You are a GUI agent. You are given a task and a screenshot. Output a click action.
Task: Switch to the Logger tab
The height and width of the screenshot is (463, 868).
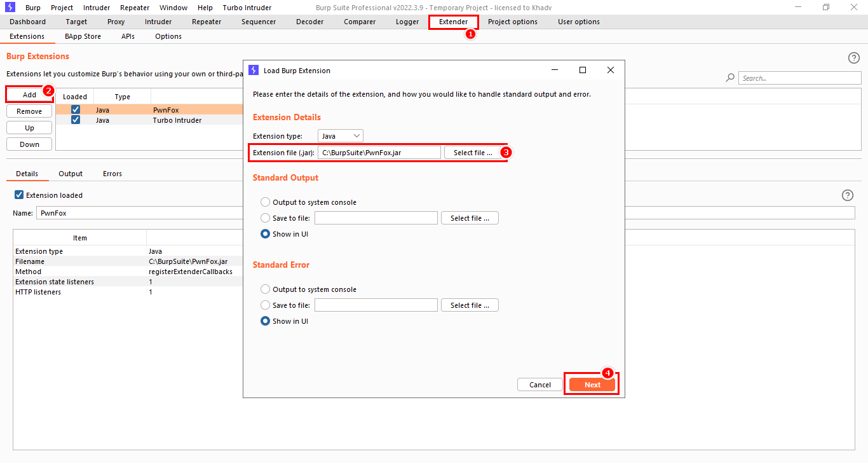click(407, 22)
